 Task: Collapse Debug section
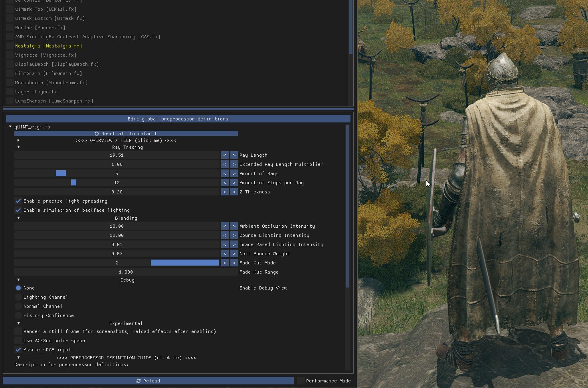(18, 280)
